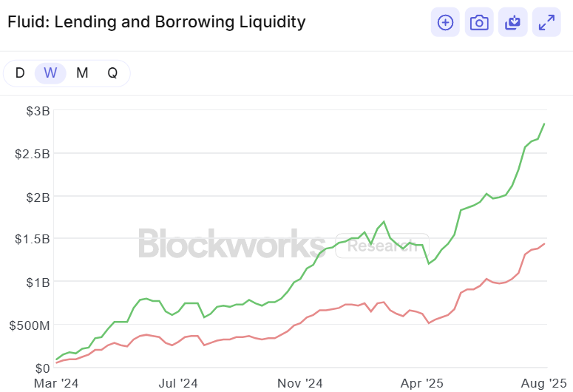
Task: Click the Aug '25 x-axis label
Action: tap(543, 383)
